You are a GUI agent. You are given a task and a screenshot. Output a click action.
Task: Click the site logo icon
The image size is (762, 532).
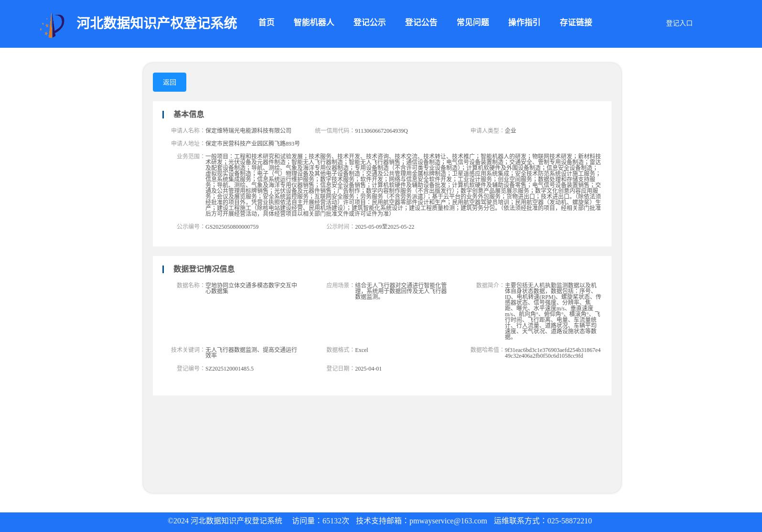click(x=52, y=25)
